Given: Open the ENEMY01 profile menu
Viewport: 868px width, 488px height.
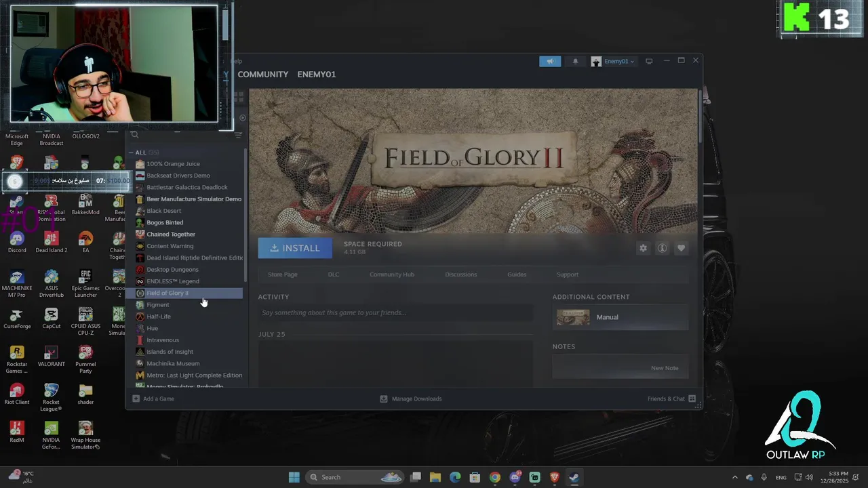Looking at the screenshot, I should coord(316,74).
